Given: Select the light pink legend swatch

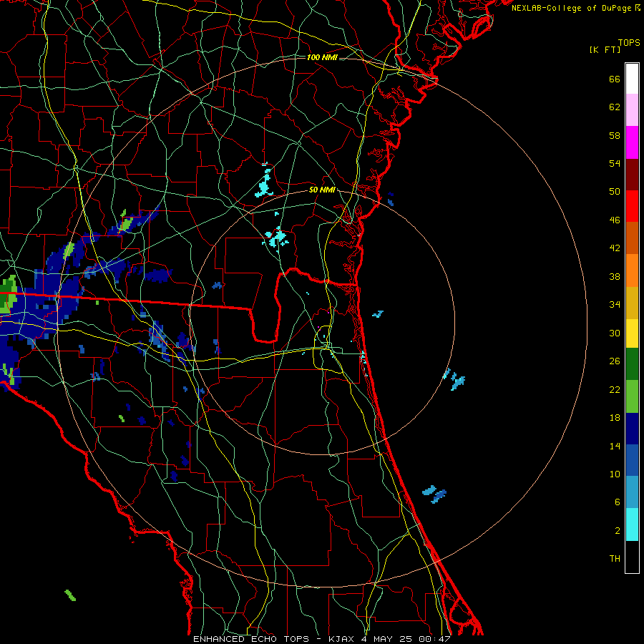Looking at the screenshot, I should [632, 110].
